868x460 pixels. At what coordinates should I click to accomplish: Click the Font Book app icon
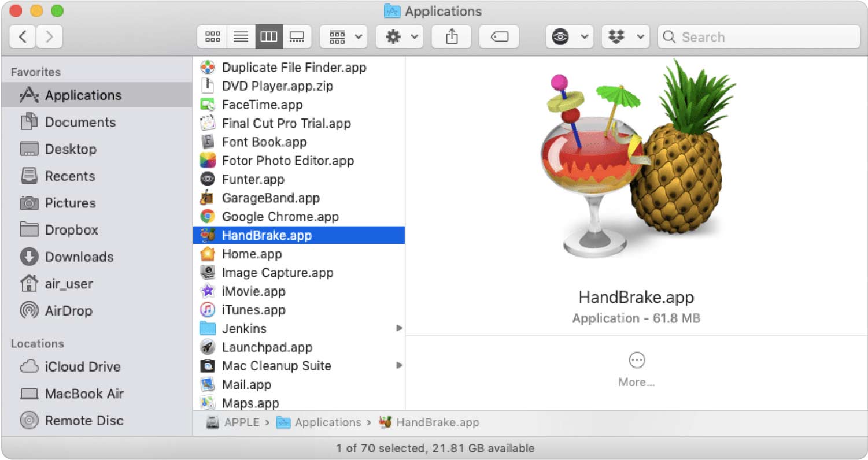pos(208,142)
